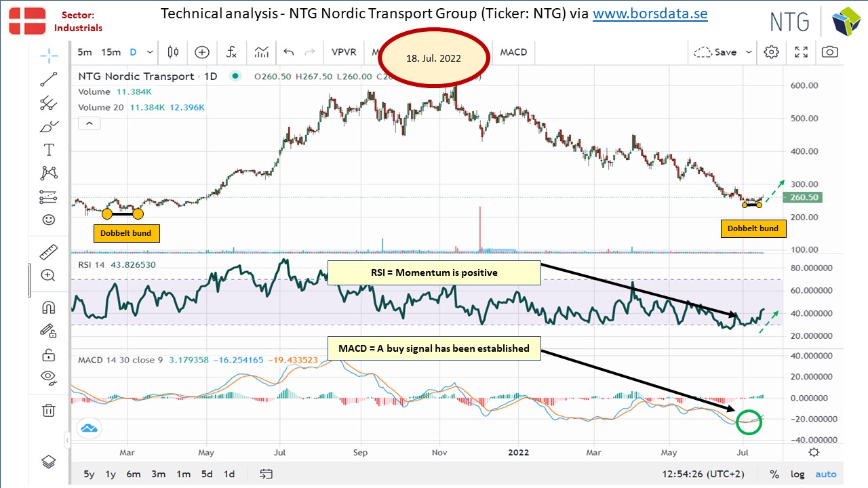Screen dimensions: 868x488
Task: Set chart range to 3m
Action: click(158, 474)
